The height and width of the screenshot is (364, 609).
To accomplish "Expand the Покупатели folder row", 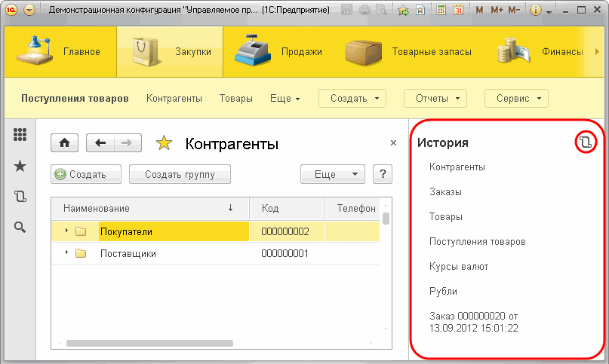I will (x=66, y=231).
